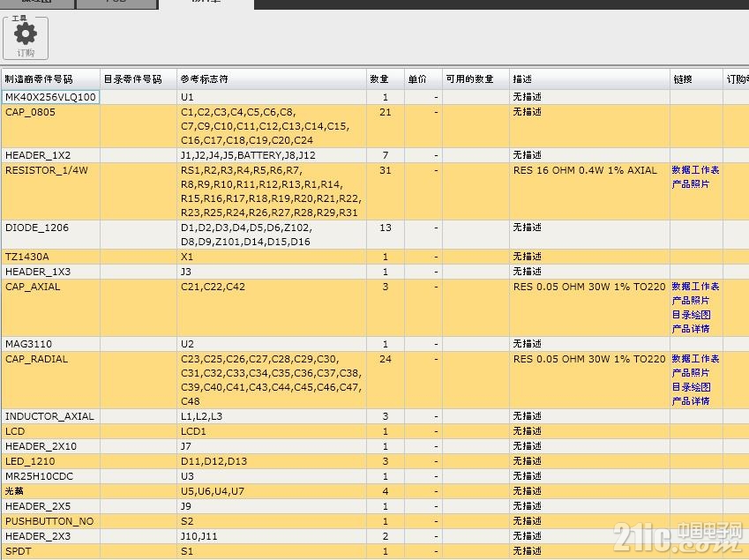The height and width of the screenshot is (560, 749).
Task: Sort by 目录零件号码 column header
Action: 138,79
